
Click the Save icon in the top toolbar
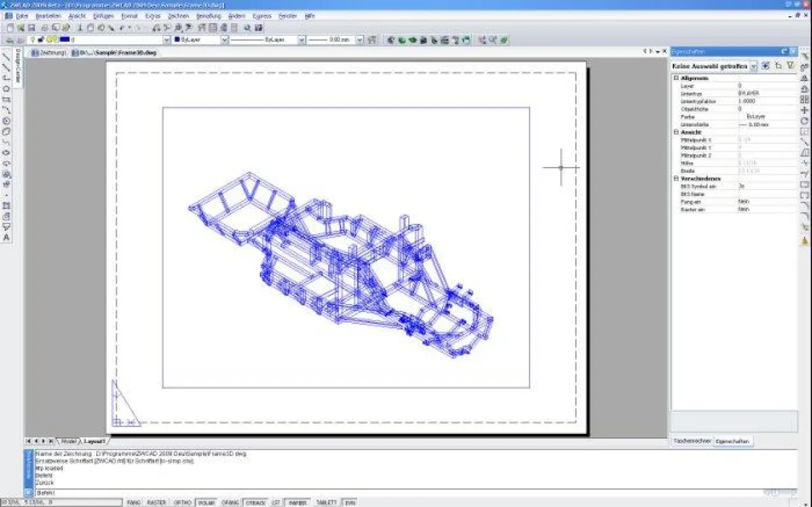tap(30, 28)
